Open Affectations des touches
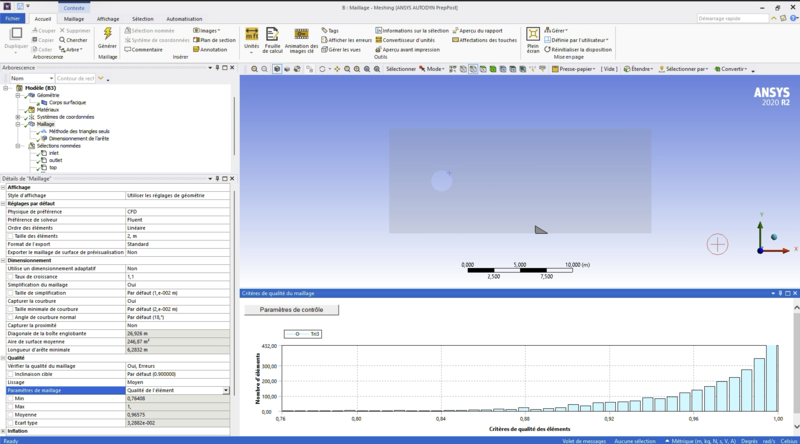Image resolution: width=800 pixels, height=444 pixels. coord(485,40)
